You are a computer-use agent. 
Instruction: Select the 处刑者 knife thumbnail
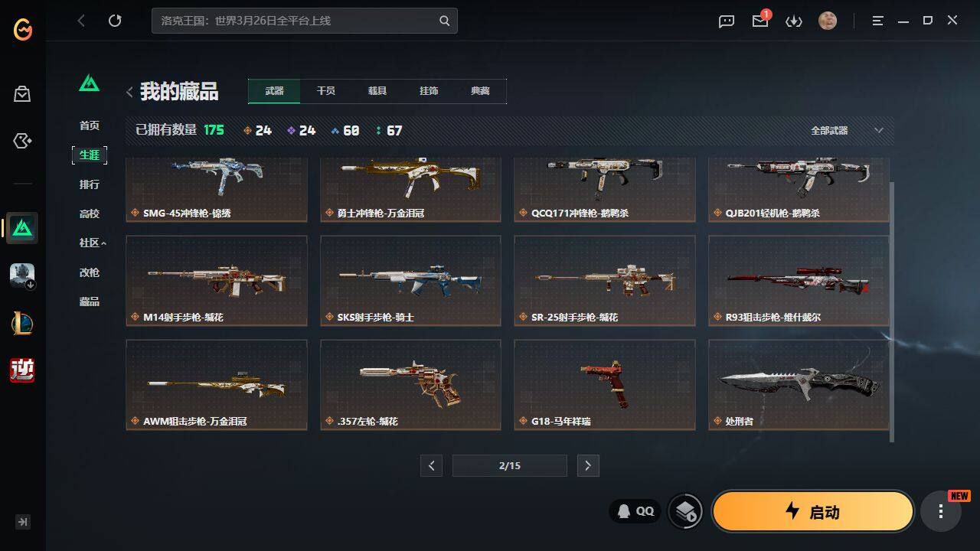tap(799, 384)
